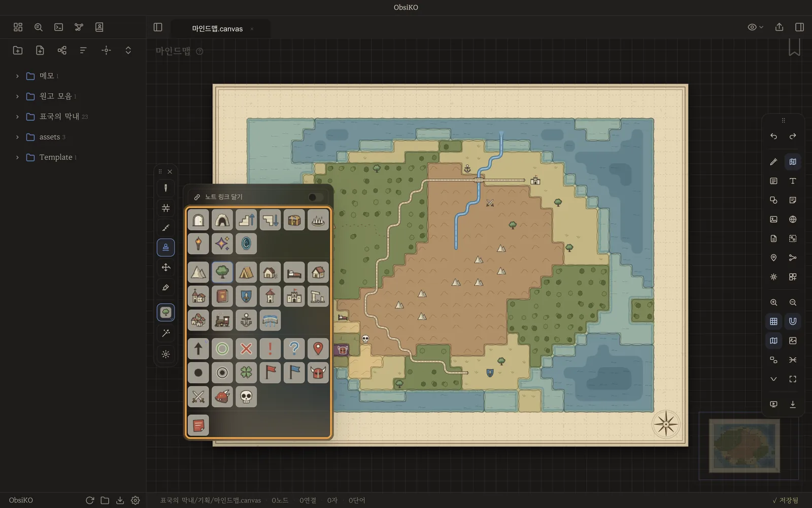Toggle the left sidebar panel
Image resolution: width=812 pixels, height=508 pixels.
(158, 27)
